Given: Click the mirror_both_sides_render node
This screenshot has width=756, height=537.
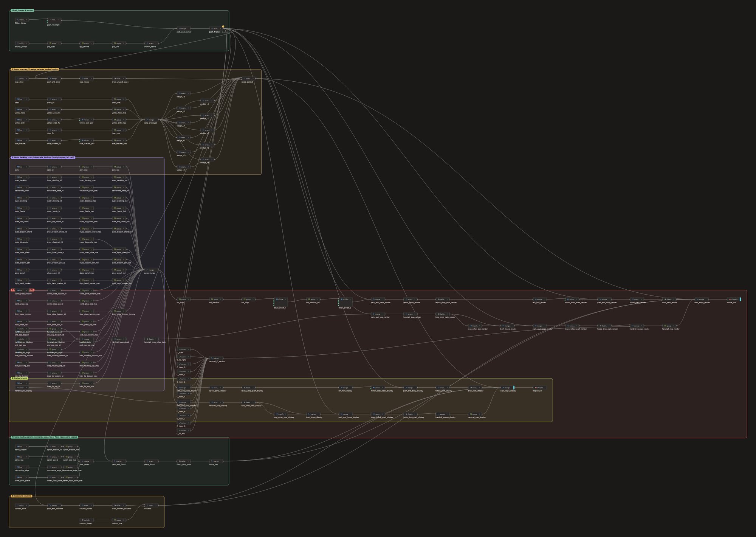Looking at the screenshot, I should pos(572,299).
